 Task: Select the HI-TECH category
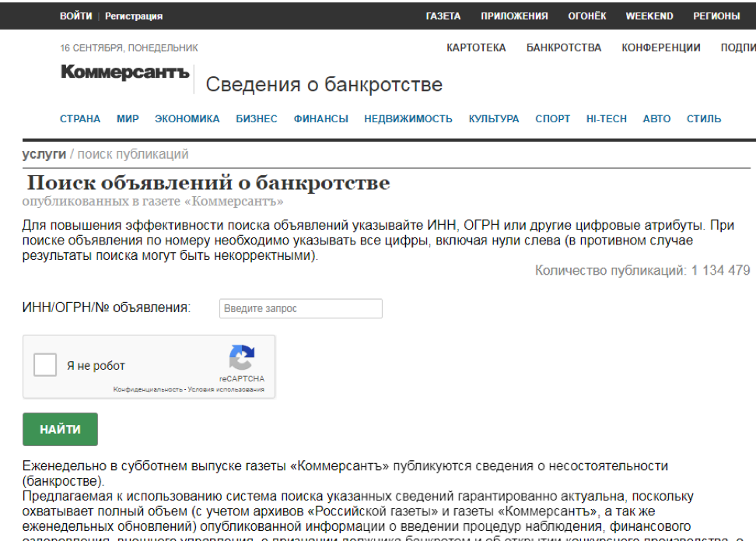pyautogui.click(x=607, y=119)
